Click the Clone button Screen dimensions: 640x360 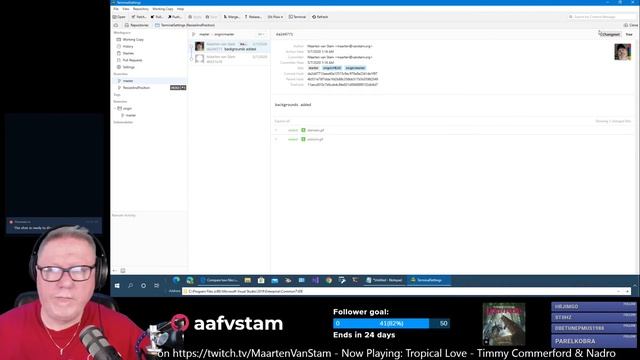[631, 25]
